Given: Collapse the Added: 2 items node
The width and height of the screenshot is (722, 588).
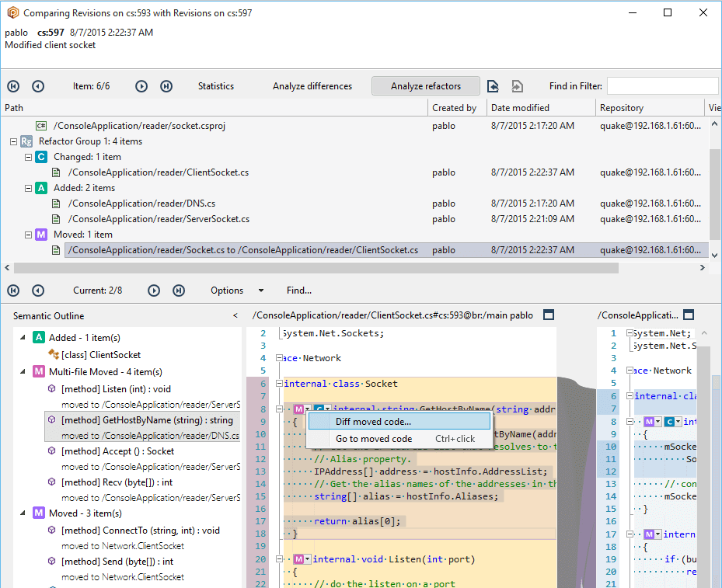Looking at the screenshot, I should point(28,188).
